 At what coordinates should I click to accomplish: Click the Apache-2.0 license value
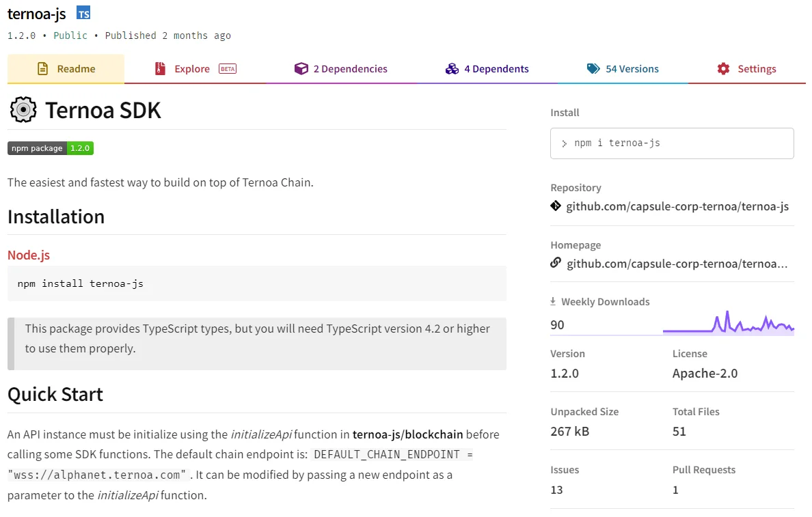point(705,374)
